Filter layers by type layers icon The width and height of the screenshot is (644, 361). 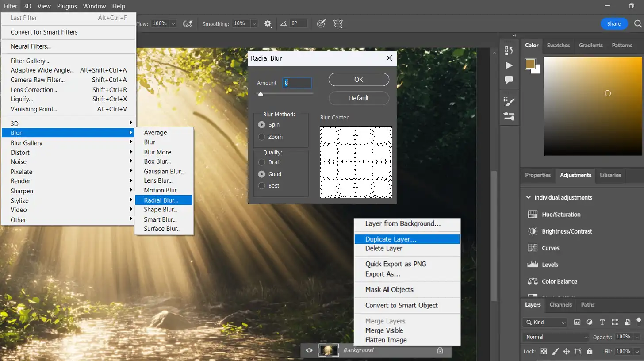pos(602,323)
